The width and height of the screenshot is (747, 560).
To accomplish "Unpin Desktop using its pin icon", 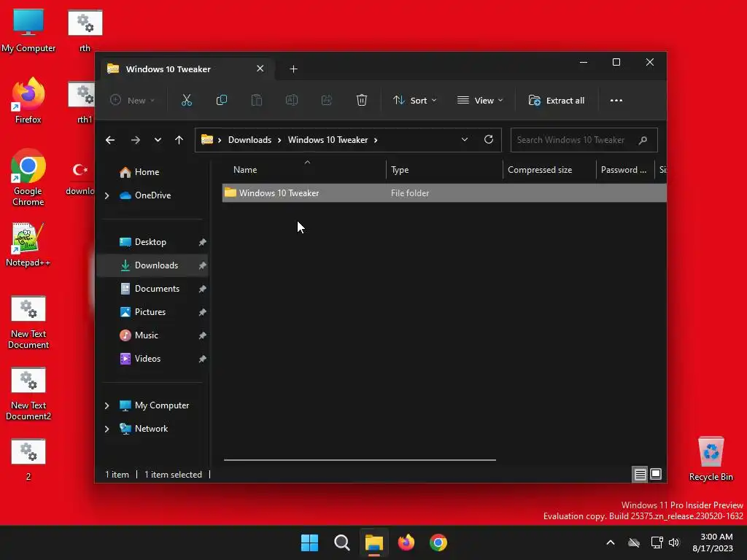I will 202,242.
